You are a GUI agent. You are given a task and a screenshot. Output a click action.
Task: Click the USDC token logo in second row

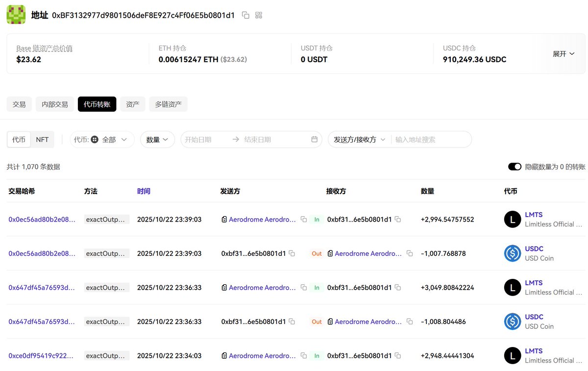tap(513, 253)
